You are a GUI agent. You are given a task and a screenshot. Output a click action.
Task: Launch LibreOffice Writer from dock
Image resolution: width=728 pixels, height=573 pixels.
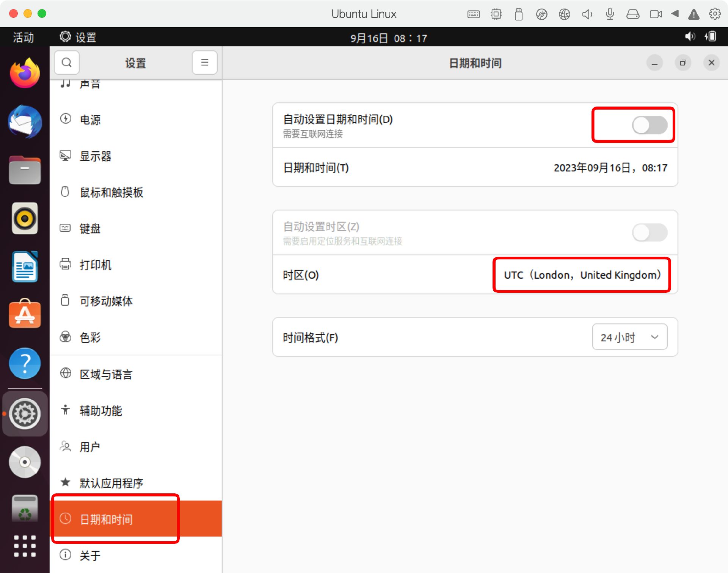(25, 267)
